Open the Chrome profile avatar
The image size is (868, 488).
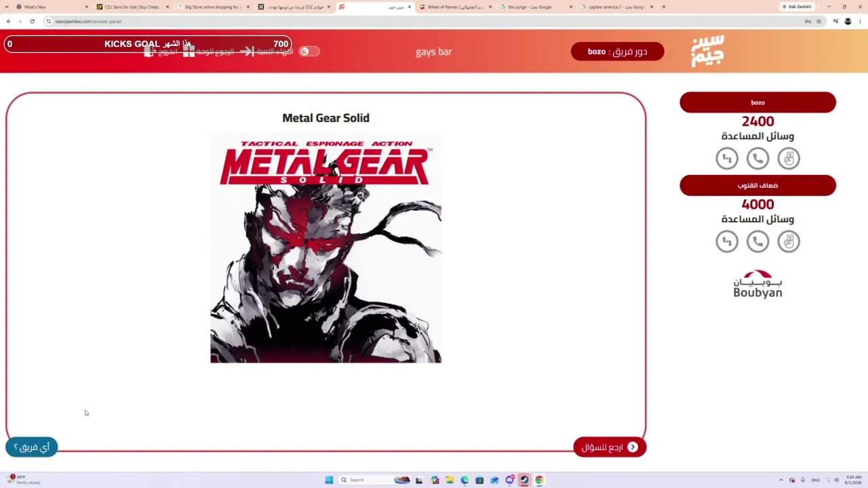click(x=848, y=21)
